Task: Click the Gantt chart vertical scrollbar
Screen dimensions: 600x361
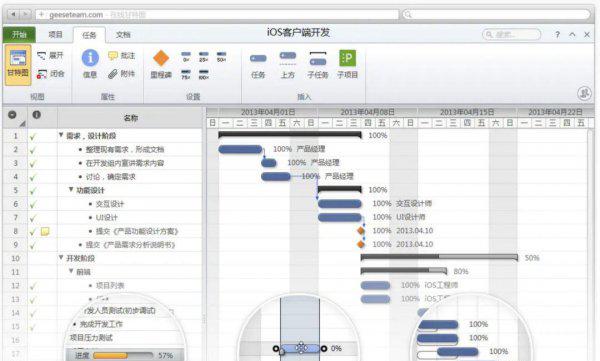Action: [590, 245]
